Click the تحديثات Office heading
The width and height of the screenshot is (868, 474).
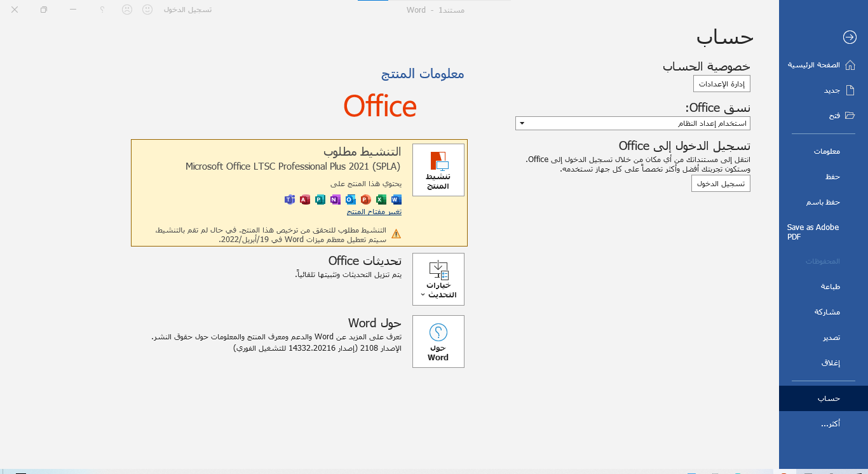pos(365,261)
